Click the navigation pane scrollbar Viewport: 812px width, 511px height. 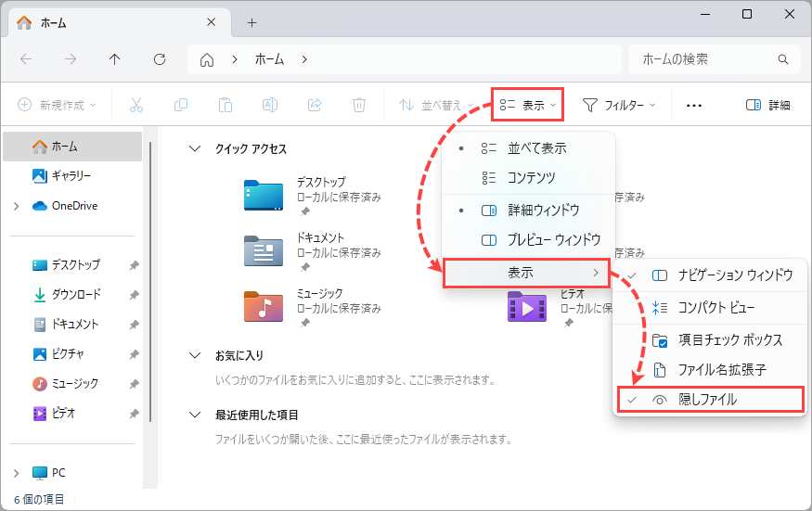point(150,282)
